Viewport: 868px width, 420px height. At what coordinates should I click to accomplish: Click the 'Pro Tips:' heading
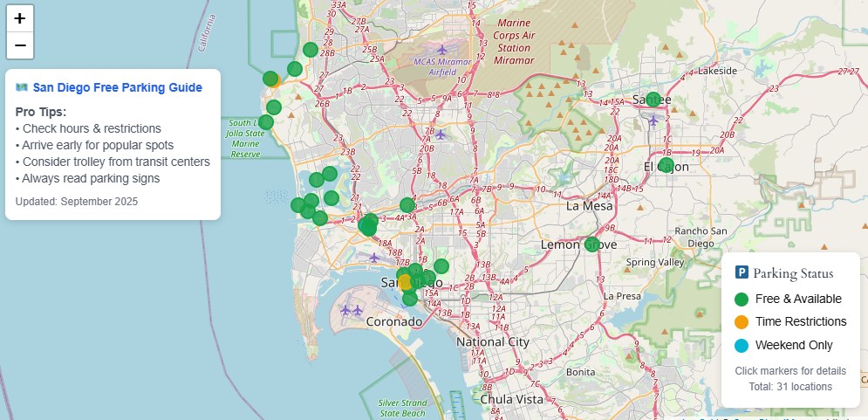[41, 112]
